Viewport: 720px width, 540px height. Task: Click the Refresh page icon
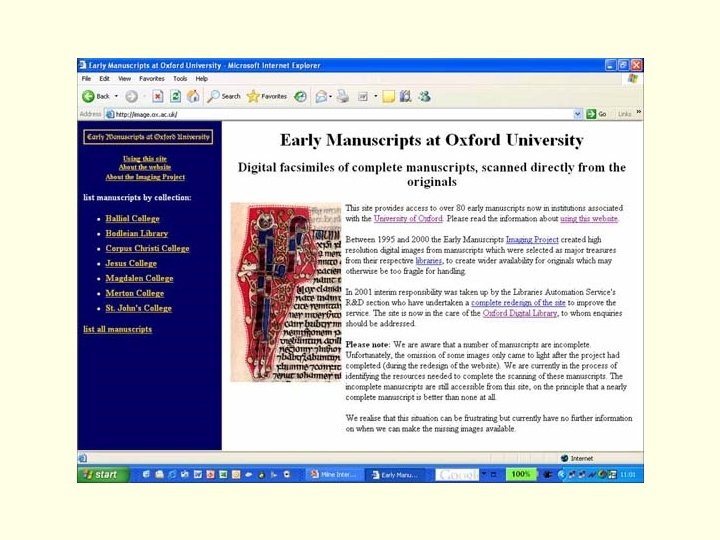[175, 96]
